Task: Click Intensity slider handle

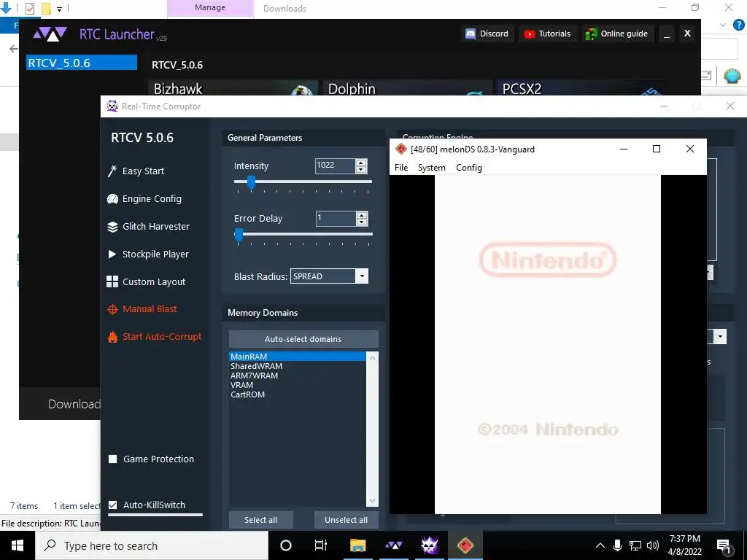Action: click(251, 182)
